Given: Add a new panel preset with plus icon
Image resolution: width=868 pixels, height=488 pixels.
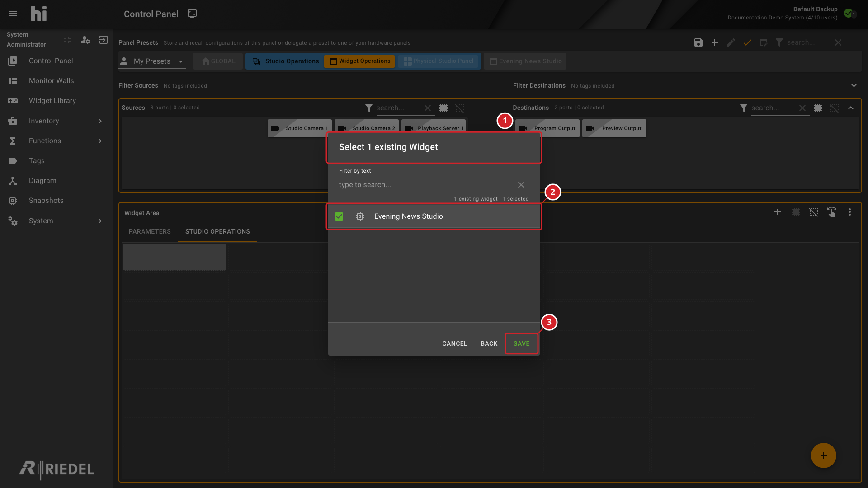Looking at the screenshot, I should pos(715,42).
